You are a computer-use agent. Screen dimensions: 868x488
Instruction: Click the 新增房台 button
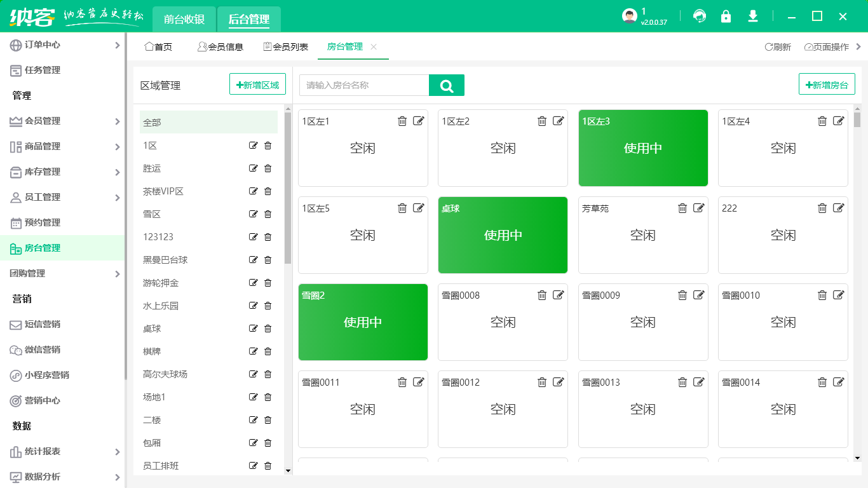tap(826, 85)
